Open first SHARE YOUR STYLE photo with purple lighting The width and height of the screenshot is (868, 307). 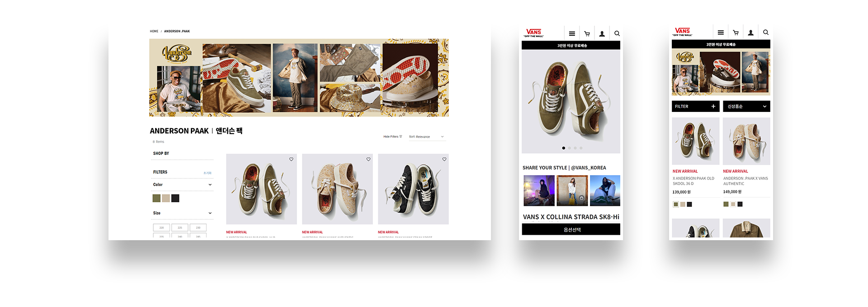coord(539,191)
